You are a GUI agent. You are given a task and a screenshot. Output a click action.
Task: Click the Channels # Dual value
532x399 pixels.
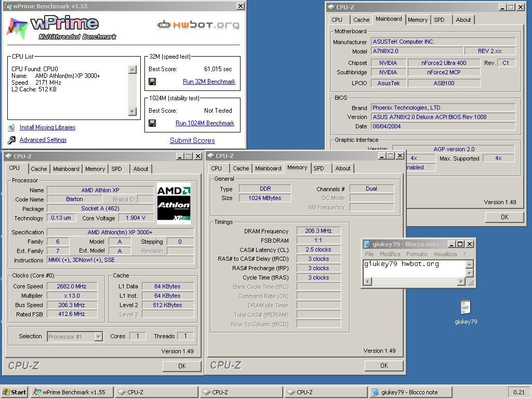[x=371, y=189]
